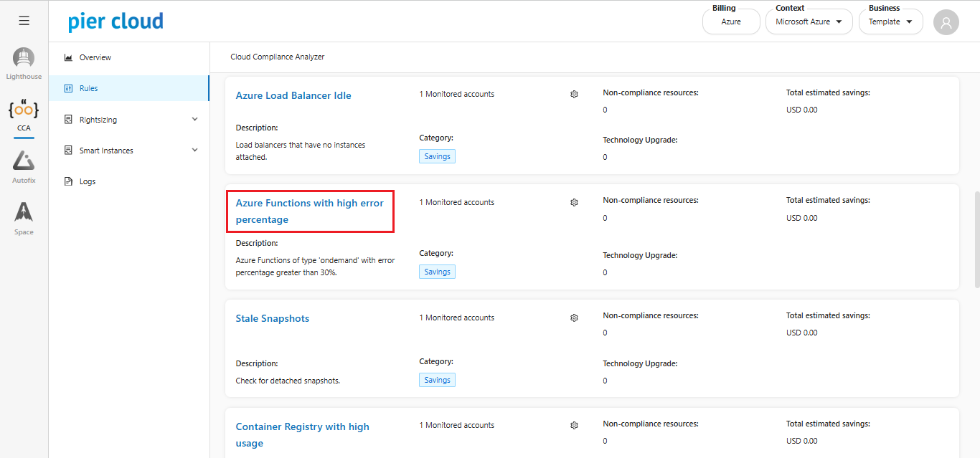This screenshot has height=458, width=980.
Task: Open the Context Microsoft Azure dropdown
Action: (809, 22)
